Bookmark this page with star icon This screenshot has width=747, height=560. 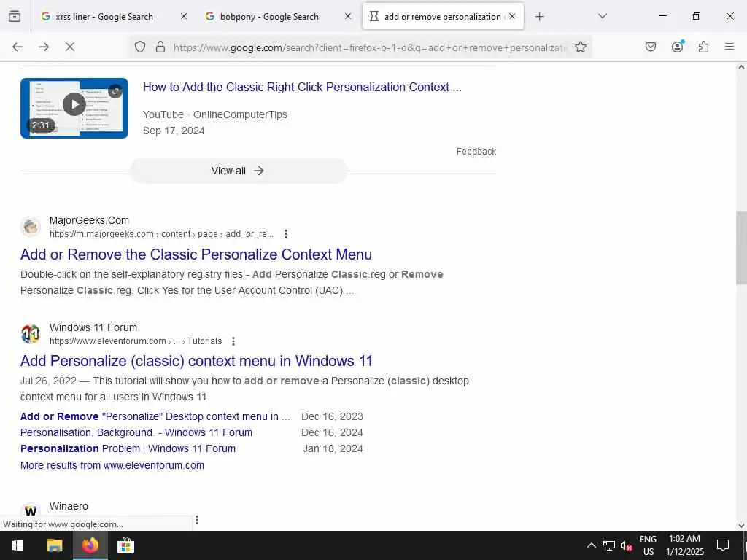580,47
